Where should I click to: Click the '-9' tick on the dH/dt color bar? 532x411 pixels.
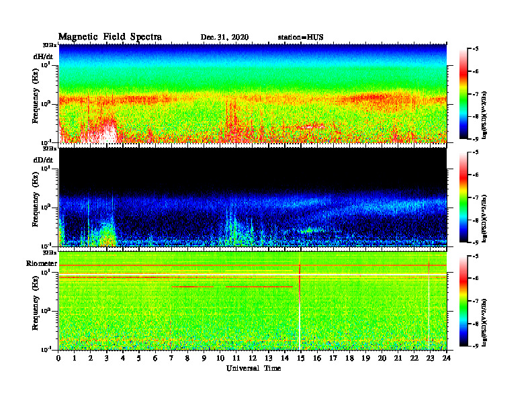(476, 139)
